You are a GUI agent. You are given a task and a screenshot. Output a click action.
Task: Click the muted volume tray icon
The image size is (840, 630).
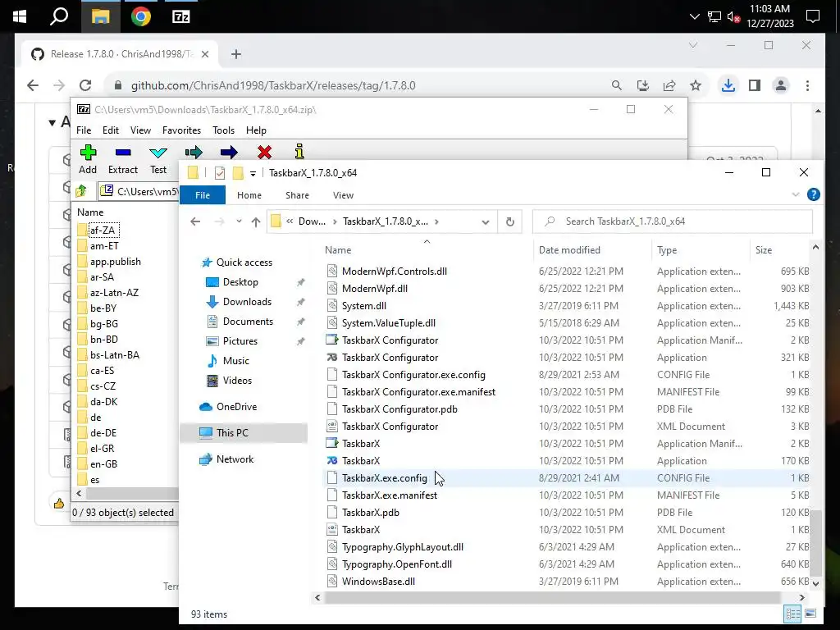[733, 17]
